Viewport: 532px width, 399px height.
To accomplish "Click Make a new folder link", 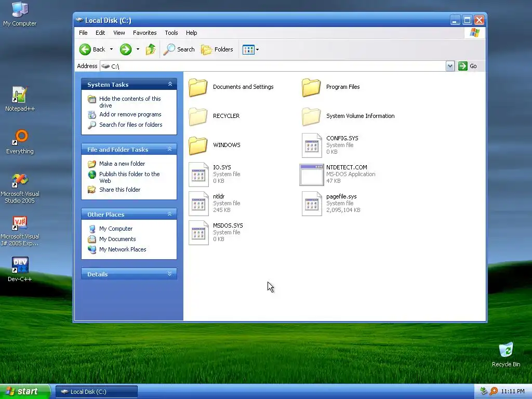I will (x=122, y=164).
